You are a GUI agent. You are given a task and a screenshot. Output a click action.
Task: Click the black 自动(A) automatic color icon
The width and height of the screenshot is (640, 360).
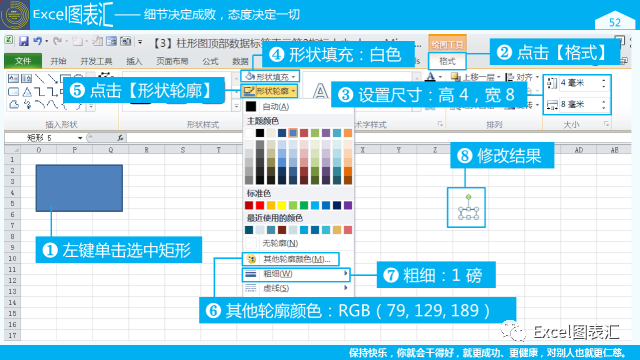[x=251, y=107]
